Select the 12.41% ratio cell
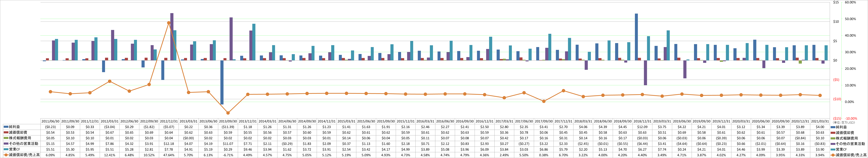The width and height of the screenshot is (868, 158). pos(109,155)
